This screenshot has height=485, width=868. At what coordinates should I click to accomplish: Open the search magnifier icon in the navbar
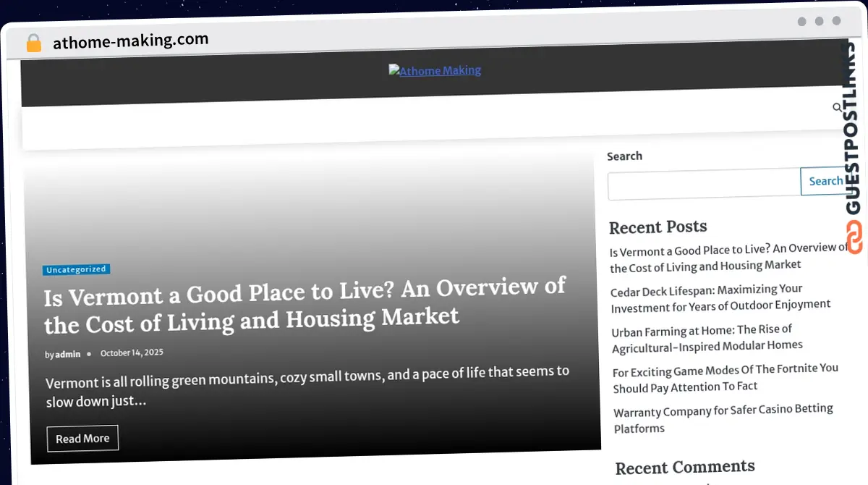(x=837, y=107)
